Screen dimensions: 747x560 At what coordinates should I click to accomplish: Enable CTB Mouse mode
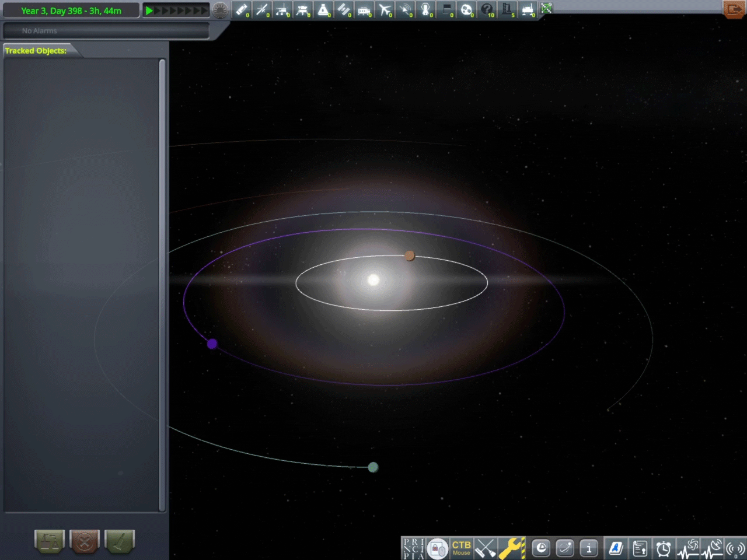461,548
